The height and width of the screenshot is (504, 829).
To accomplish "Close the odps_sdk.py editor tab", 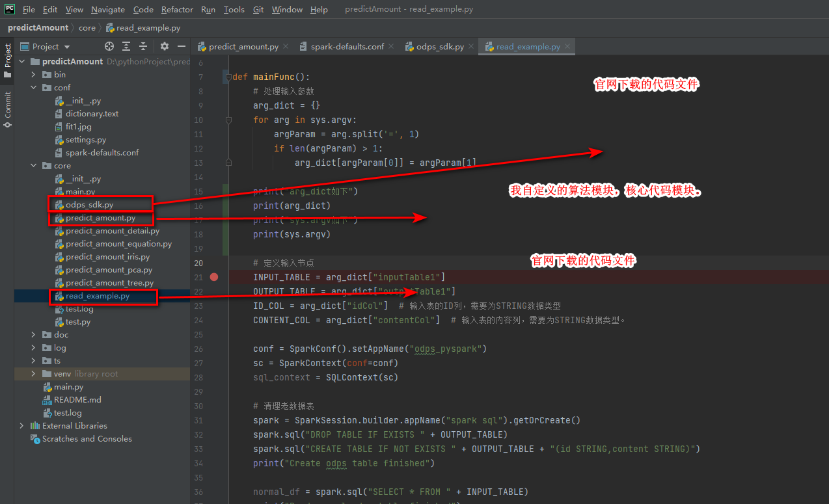I will click(x=471, y=47).
